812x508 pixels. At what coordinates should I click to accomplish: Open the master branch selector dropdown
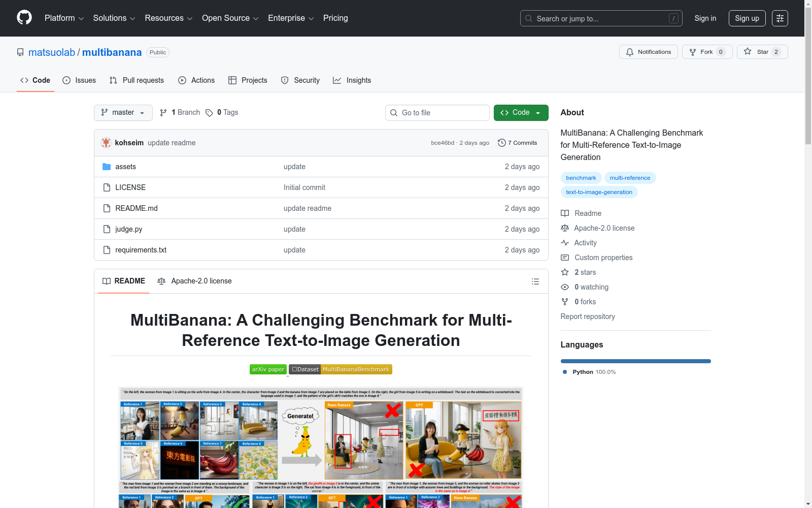[x=123, y=113]
